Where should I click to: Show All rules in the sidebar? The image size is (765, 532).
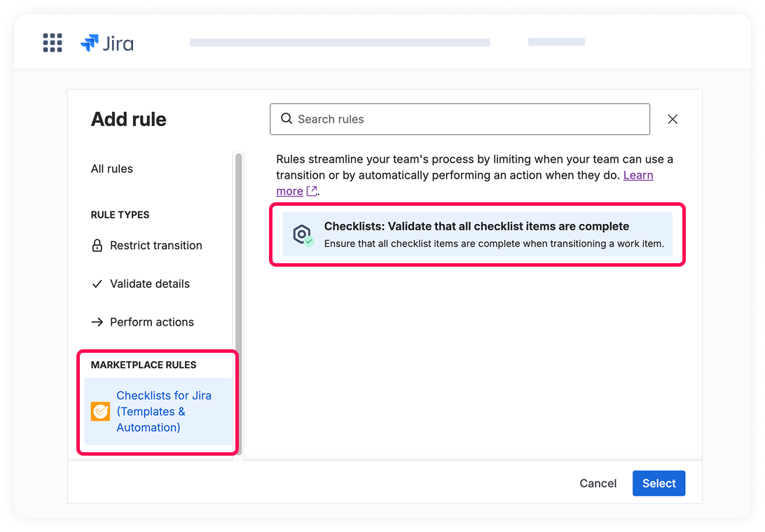tap(112, 169)
